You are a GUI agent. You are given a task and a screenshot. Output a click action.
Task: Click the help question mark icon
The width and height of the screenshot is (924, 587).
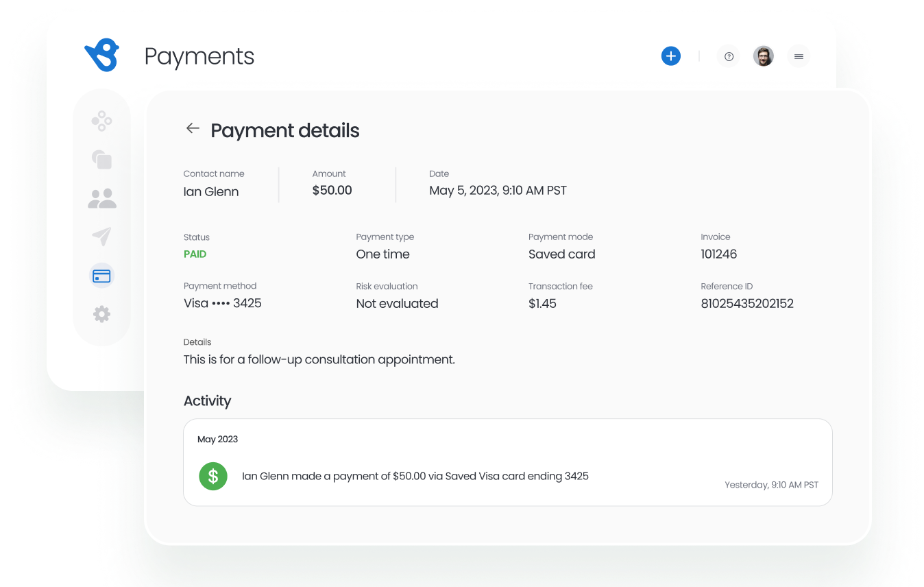729,56
